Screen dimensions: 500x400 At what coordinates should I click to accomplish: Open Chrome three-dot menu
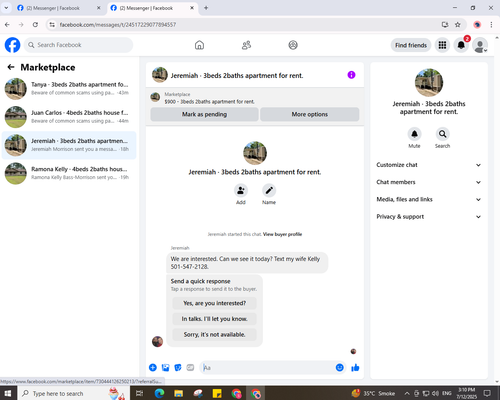click(x=491, y=25)
